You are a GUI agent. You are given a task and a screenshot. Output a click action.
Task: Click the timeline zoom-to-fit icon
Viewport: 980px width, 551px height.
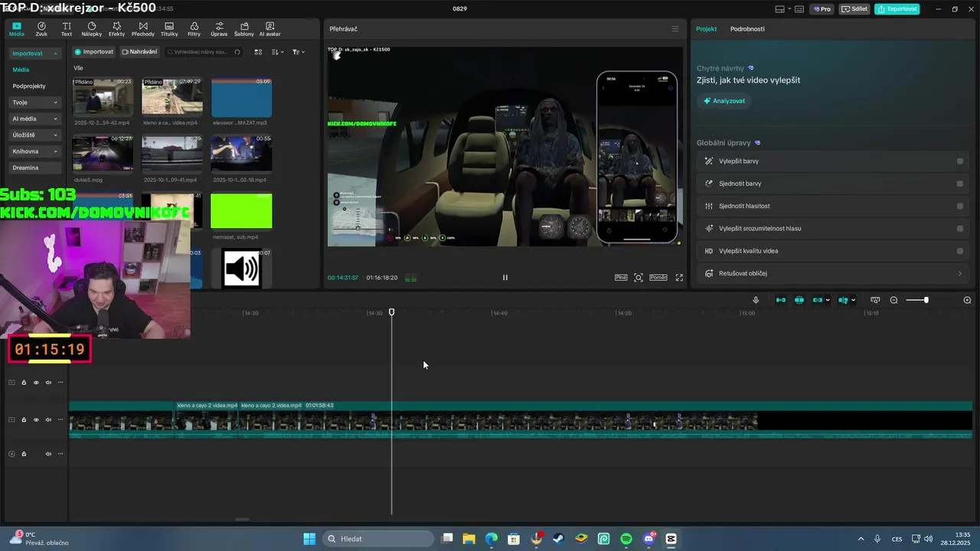875,300
